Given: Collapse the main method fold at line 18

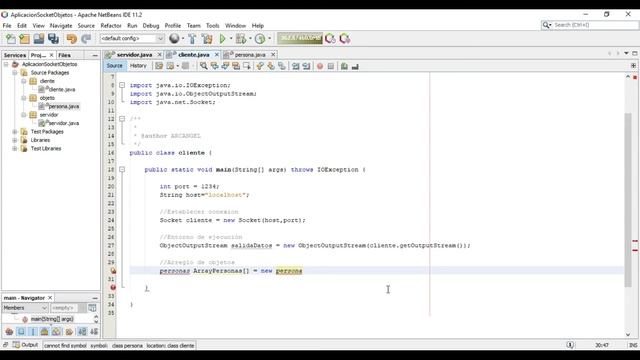Looking at the screenshot, I should [x=122, y=169].
